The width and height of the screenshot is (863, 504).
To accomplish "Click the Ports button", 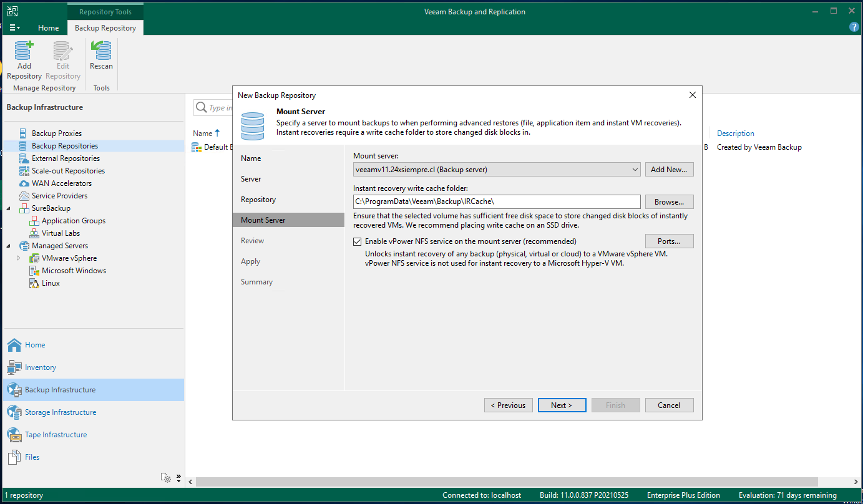I will 669,241.
